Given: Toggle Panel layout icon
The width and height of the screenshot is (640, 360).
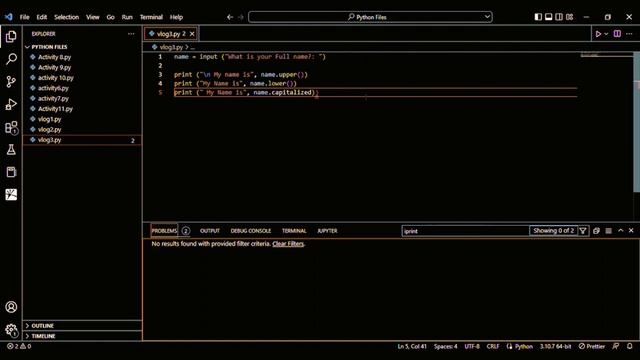Looking at the screenshot, I should pos(549,17).
